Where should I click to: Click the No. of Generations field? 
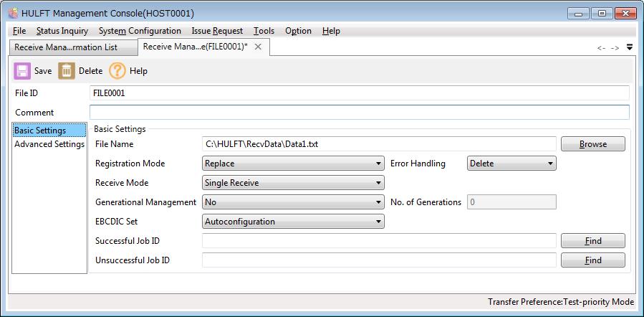[x=511, y=202]
